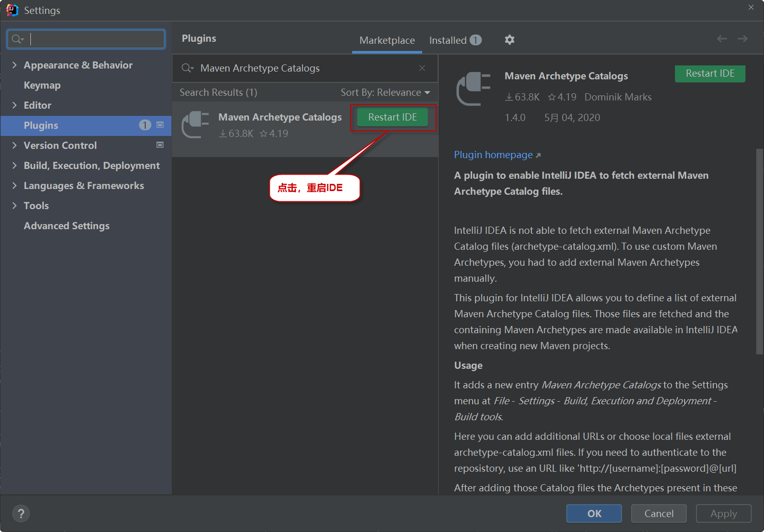The width and height of the screenshot is (764, 532).
Task: Click the plugin search magnifier icon
Action: (x=187, y=68)
